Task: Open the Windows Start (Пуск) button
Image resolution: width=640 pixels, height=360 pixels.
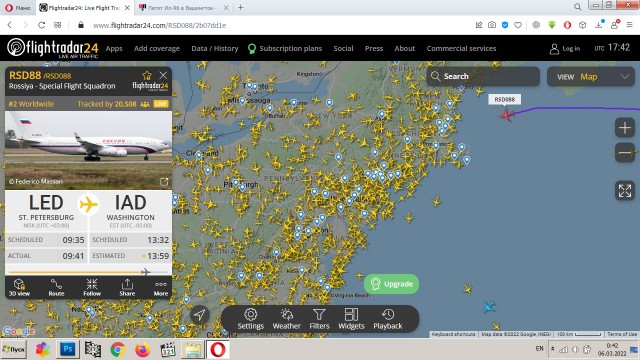Action: click(13, 350)
